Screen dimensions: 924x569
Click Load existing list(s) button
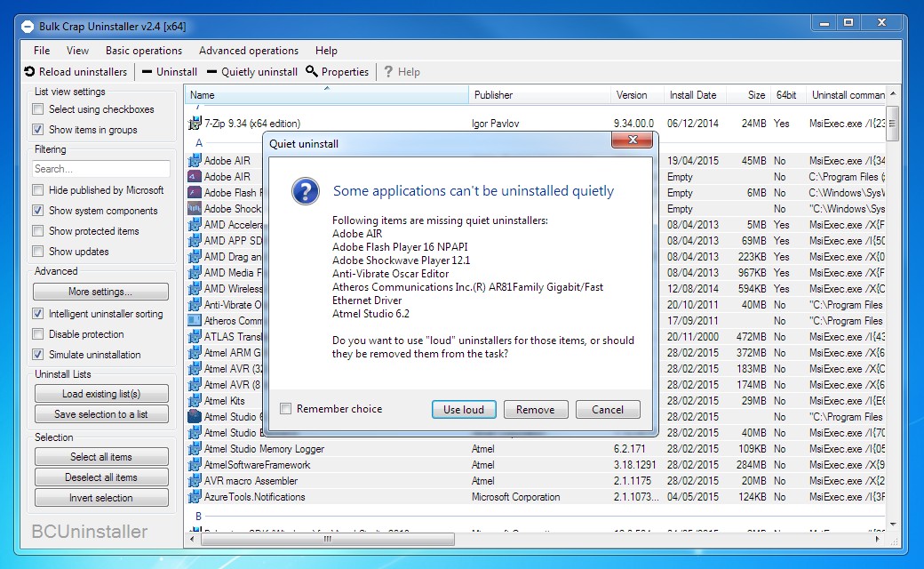pyautogui.click(x=101, y=393)
